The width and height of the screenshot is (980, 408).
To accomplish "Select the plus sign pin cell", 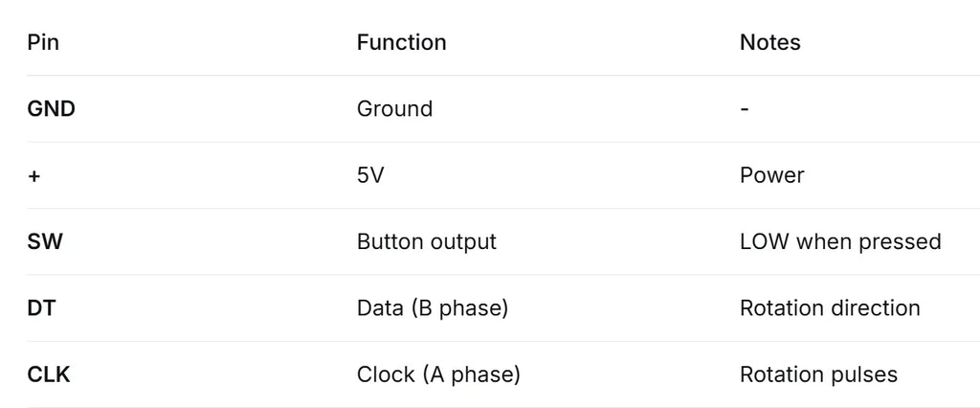I will pyautogui.click(x=33, y=176).
